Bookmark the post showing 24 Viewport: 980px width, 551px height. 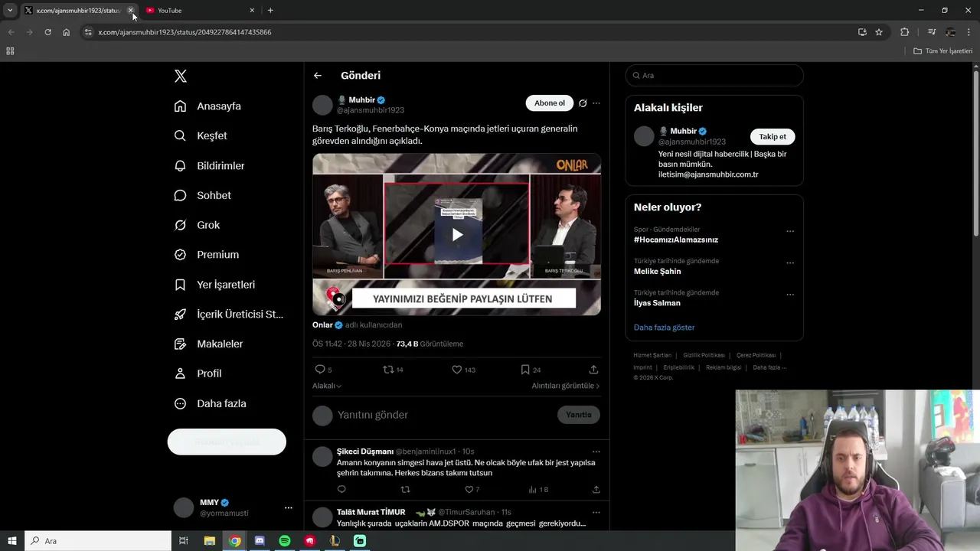coord(531,370)
